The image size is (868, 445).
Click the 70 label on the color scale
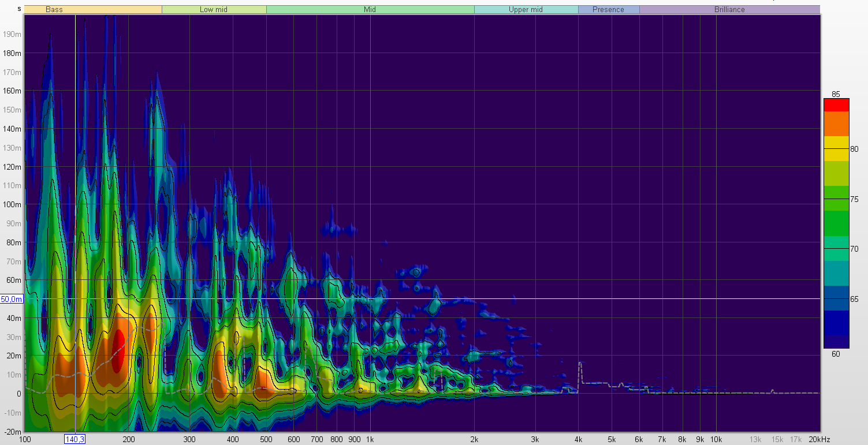[854, 249]
